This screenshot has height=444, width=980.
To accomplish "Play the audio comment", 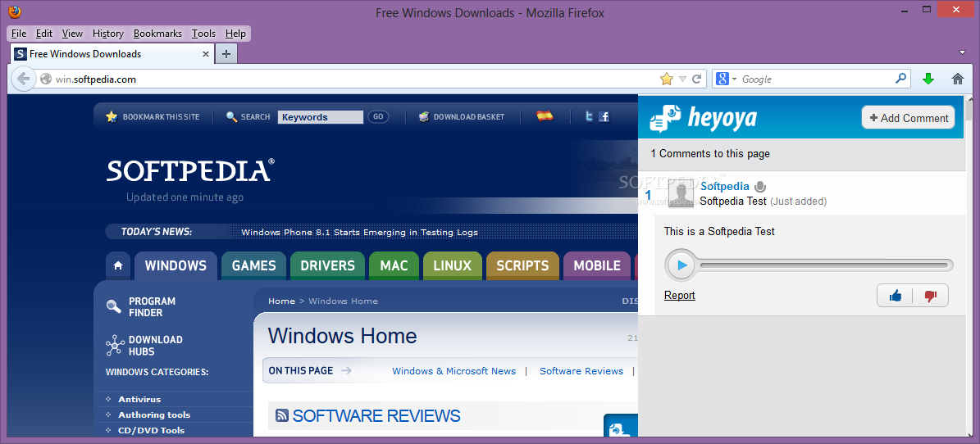I will (681, 265).
